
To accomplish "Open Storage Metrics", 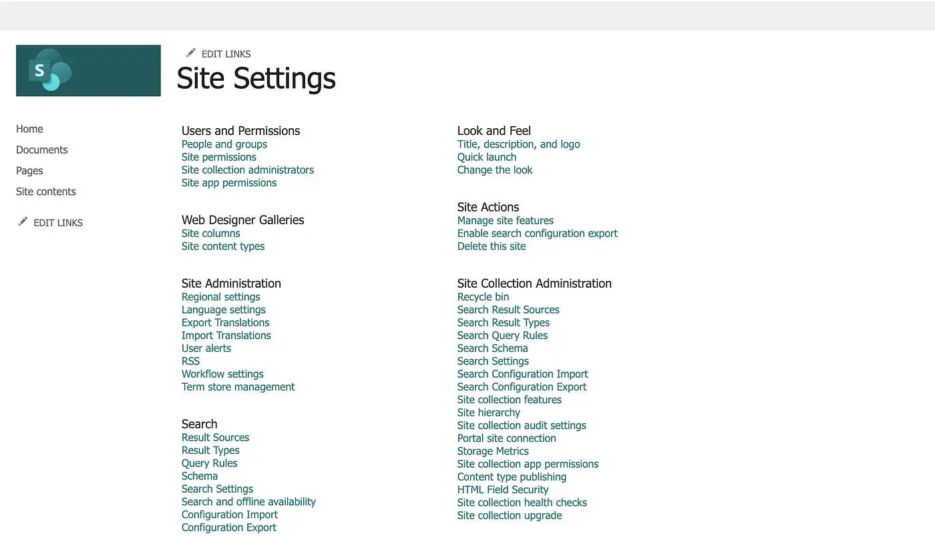I will pyautogui.click(x=493, y=451).
